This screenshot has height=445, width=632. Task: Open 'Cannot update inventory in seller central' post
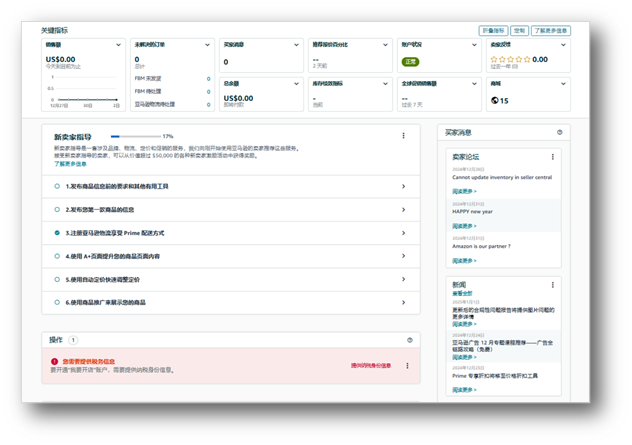[x=501, y=178]
